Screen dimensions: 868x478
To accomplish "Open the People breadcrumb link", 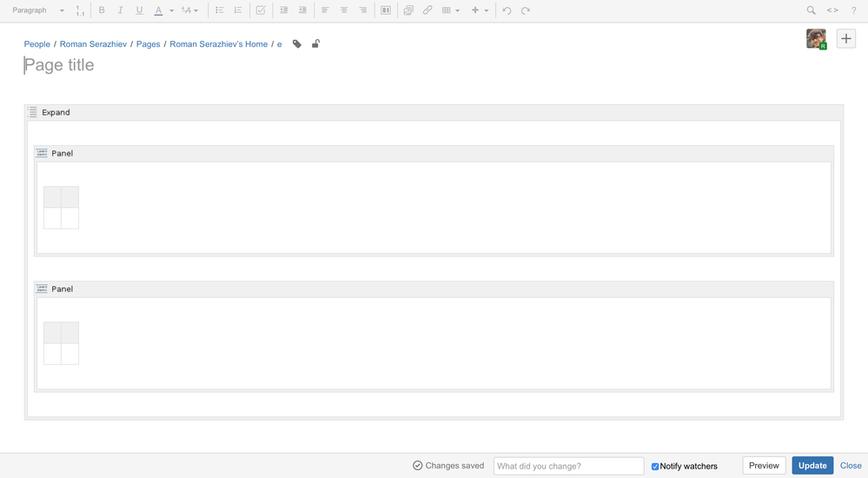I will (37, 44).
